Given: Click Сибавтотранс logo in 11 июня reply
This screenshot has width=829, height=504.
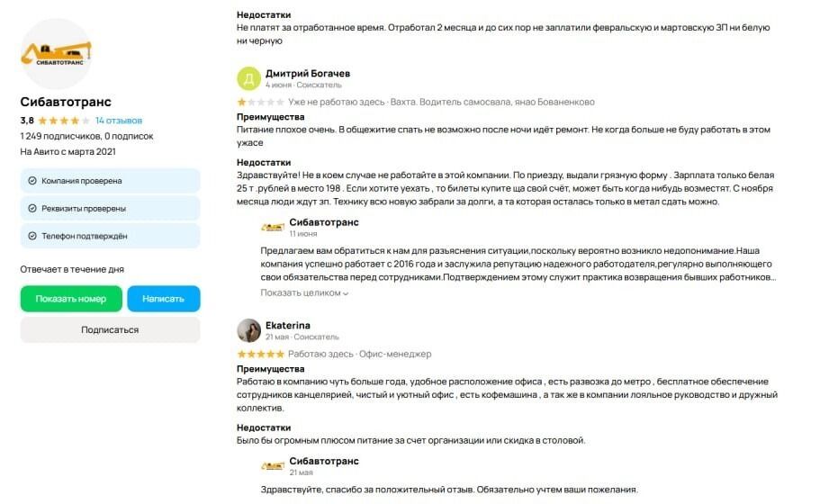Looking at the screenshot, I should [272, 227].
